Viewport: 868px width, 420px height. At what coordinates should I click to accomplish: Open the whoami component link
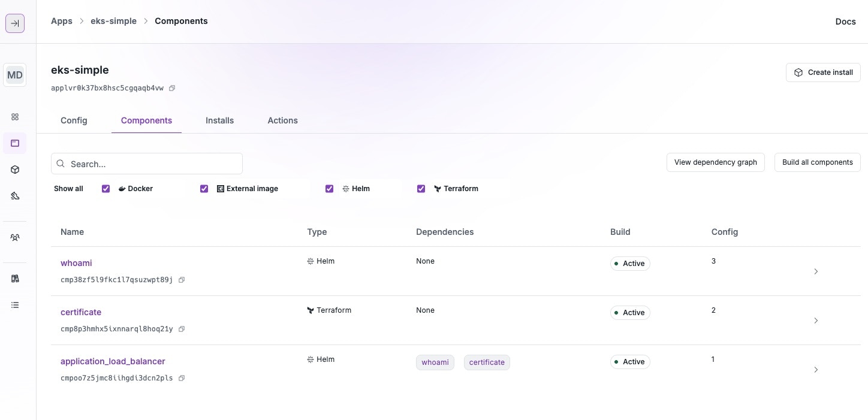click(76, 263)
